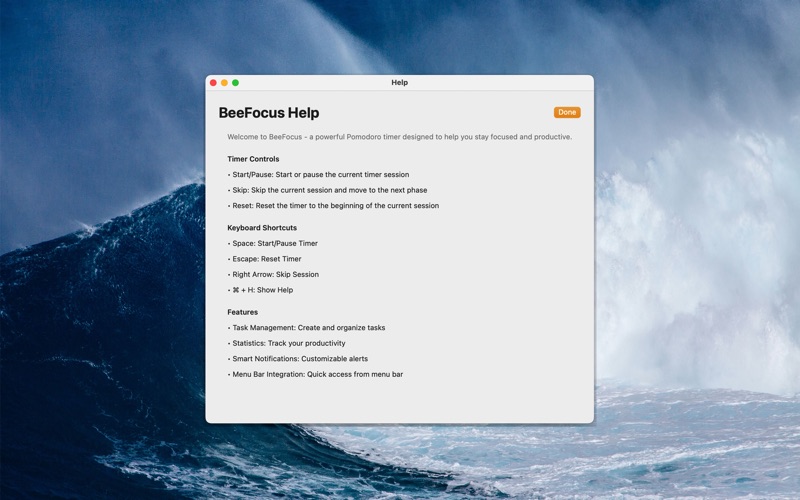The image size is (800, 500).
Task: Select the Keyboard Shortcuts section heading
Action: click(262, 228)
